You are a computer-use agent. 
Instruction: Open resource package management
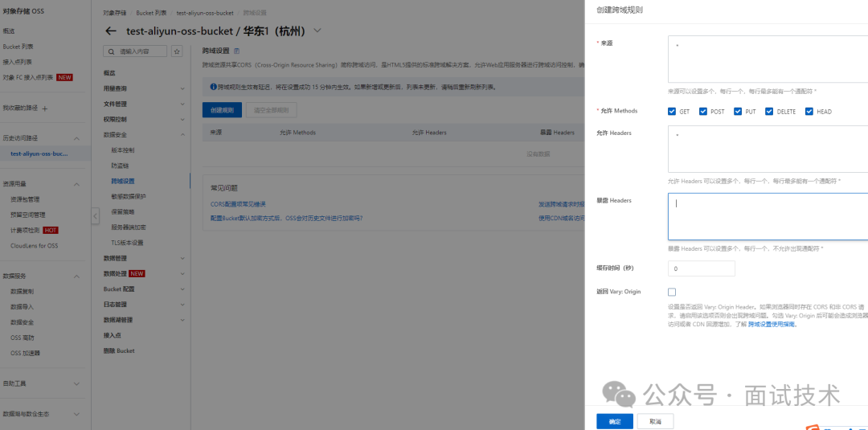(25, 199)
